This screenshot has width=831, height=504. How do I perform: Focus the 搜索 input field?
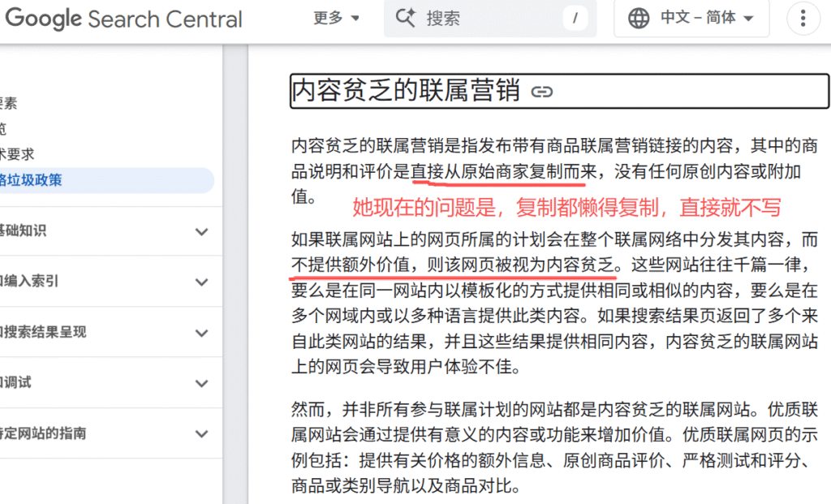pos(490,19)
